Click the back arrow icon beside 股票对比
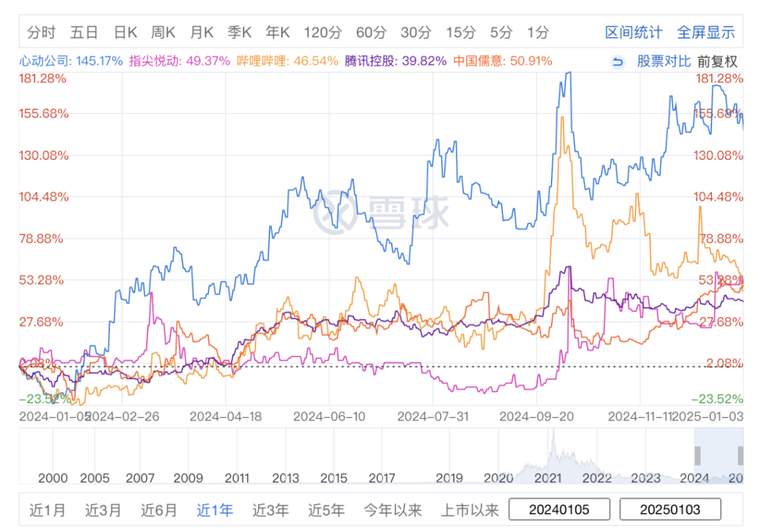Image resolution: width=760 pixels, height=532 pixels. point(618,61)
